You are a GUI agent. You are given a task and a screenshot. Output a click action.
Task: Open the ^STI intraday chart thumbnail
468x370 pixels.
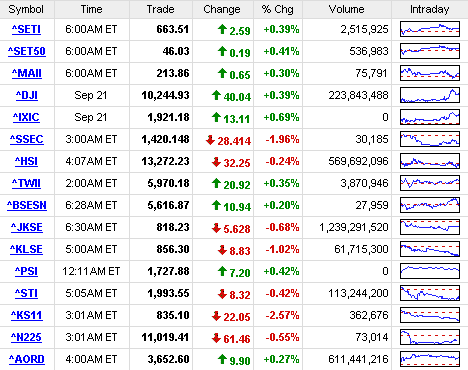(x=430, y=293)
